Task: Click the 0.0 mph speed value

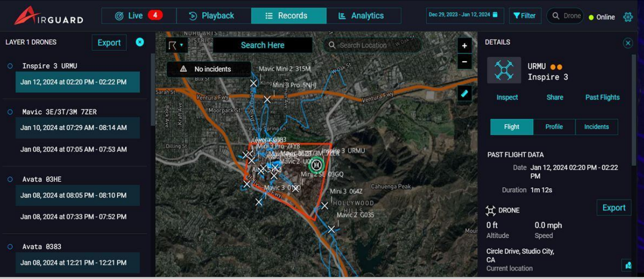Action: (x=548, y=226)
